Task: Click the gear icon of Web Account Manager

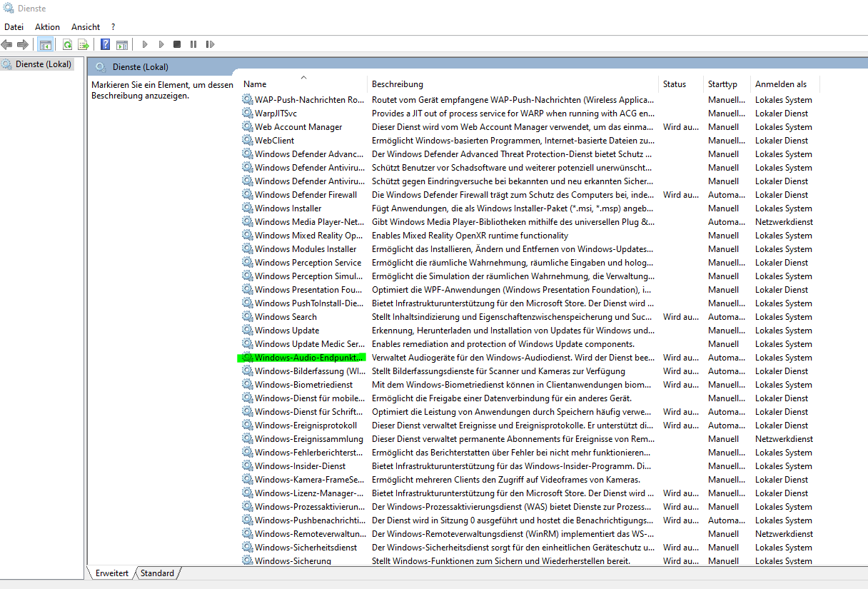Action: [x=248, y=127]
